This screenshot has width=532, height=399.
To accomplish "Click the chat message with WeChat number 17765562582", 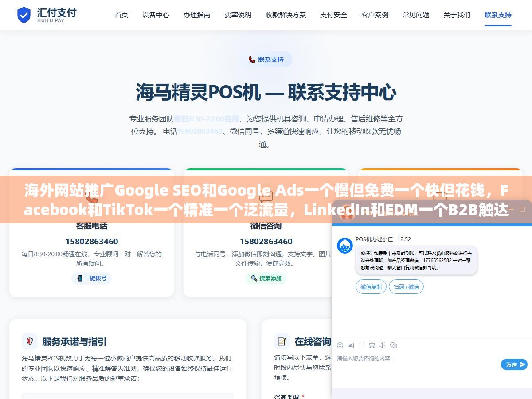I will [x=416, y=261].
